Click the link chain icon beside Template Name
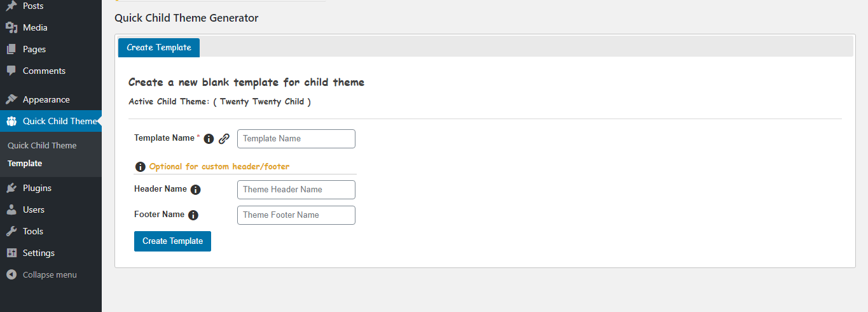868x312 pixels. pos(224,139)
